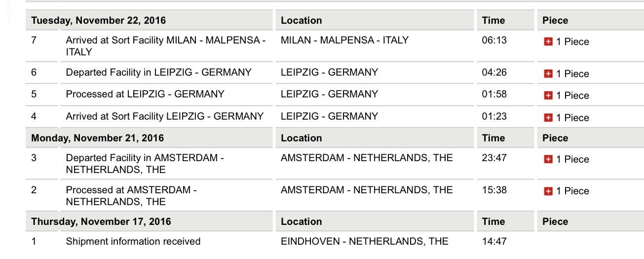Click '1 Piece' next to the 01:58 time

(x=572, y=95)
